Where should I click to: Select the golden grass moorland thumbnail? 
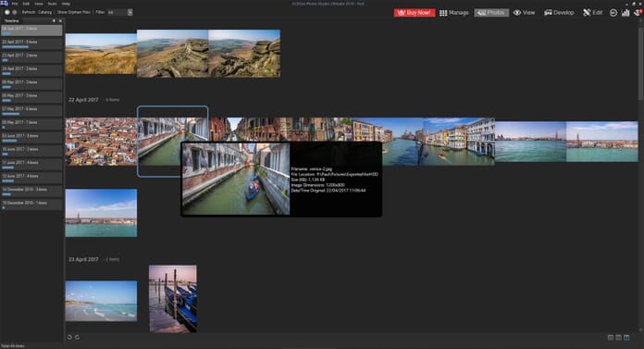pos(101,54)
